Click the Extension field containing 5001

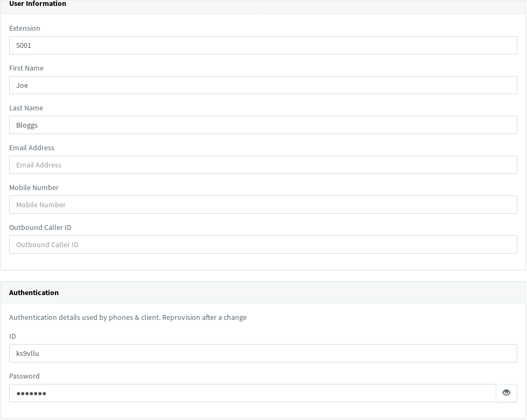tap(263, 45)
